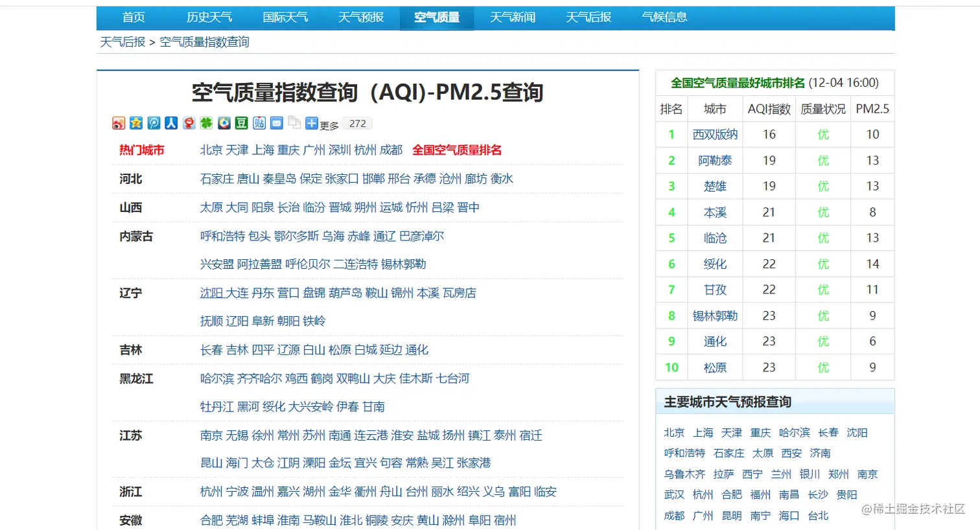The height and width of the screenshot is (530, 980).
Task: Open 张家港 city link
Action: (474, 463)
